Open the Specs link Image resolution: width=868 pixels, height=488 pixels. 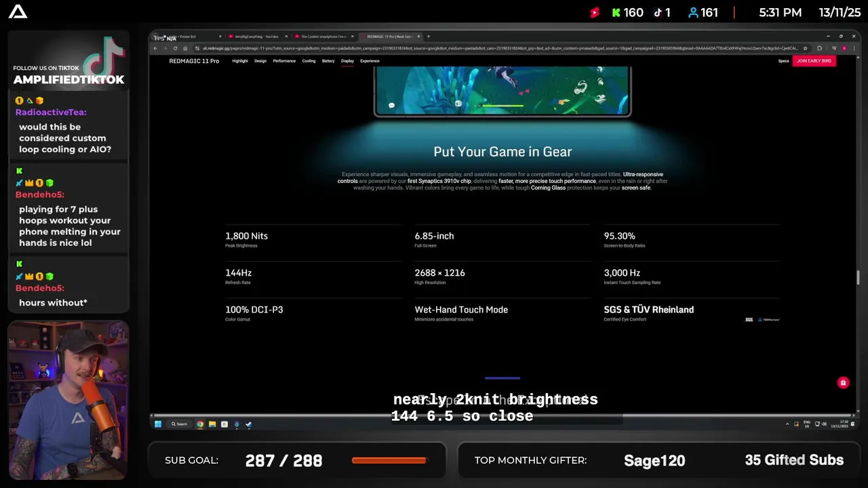783,61
